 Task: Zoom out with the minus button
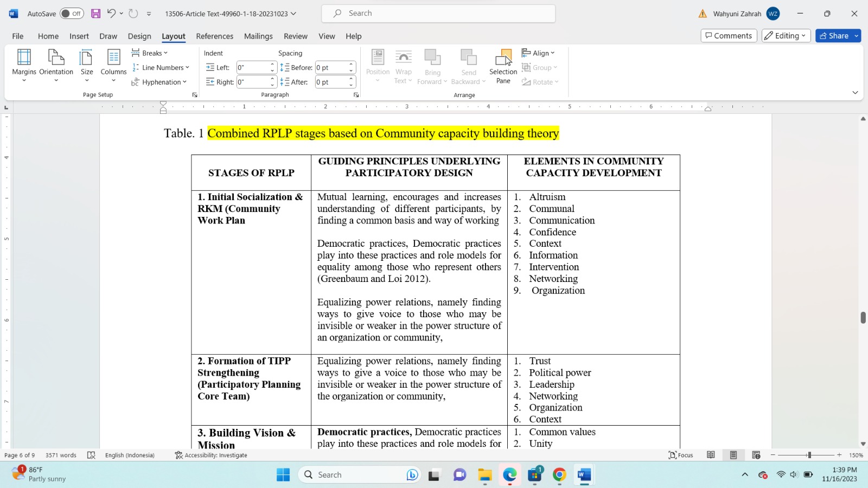[773, 455]
